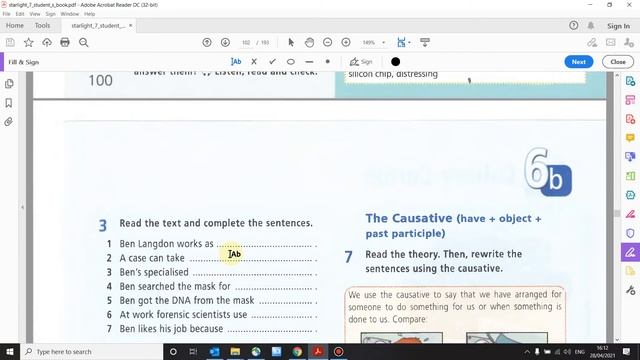Open Task View on the taskbar

(193, 351)
